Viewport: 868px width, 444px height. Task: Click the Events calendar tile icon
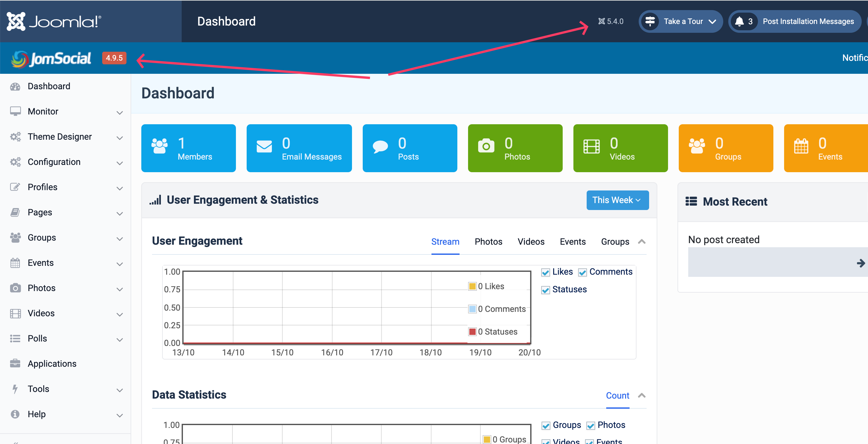[x=801, y=147]
